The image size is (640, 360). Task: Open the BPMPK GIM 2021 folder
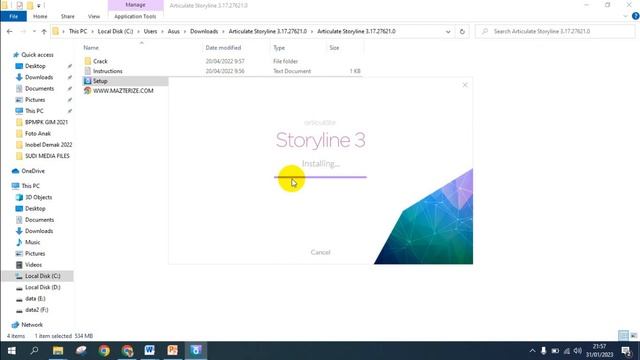[x=46, y=122]
